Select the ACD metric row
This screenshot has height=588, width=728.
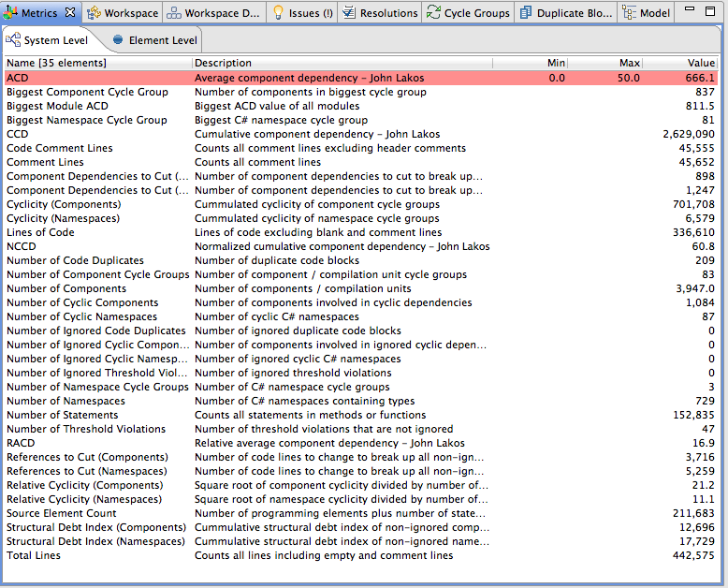point(361,78)
